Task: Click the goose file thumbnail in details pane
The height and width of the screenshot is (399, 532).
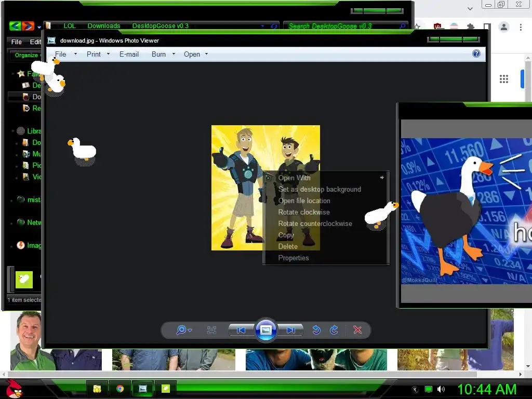Action: point(24,280)
